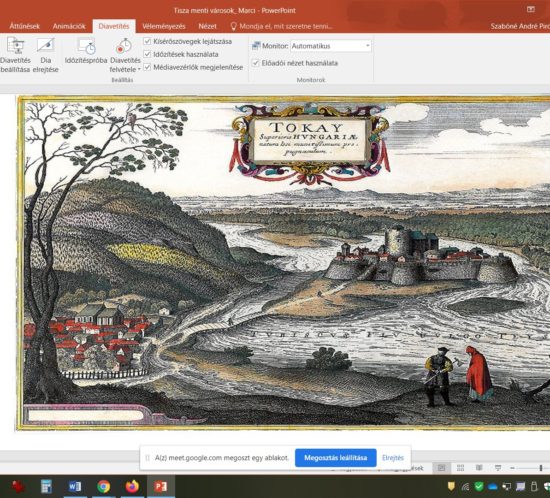The image size is (550, 498).
Task: Toggle Médiavezérlők megjelenítése checkbox
Action: tap(147, 67)
